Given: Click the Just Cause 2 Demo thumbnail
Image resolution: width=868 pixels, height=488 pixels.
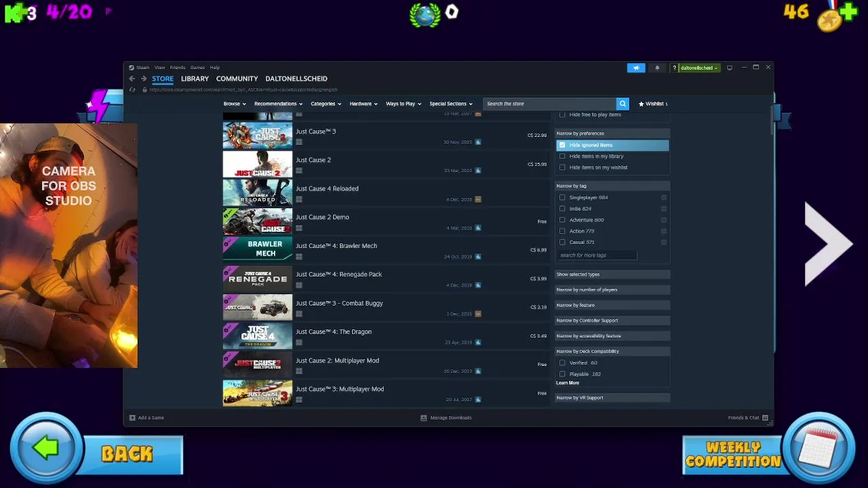Looking at the screenshot, I should tap(258, 221).
